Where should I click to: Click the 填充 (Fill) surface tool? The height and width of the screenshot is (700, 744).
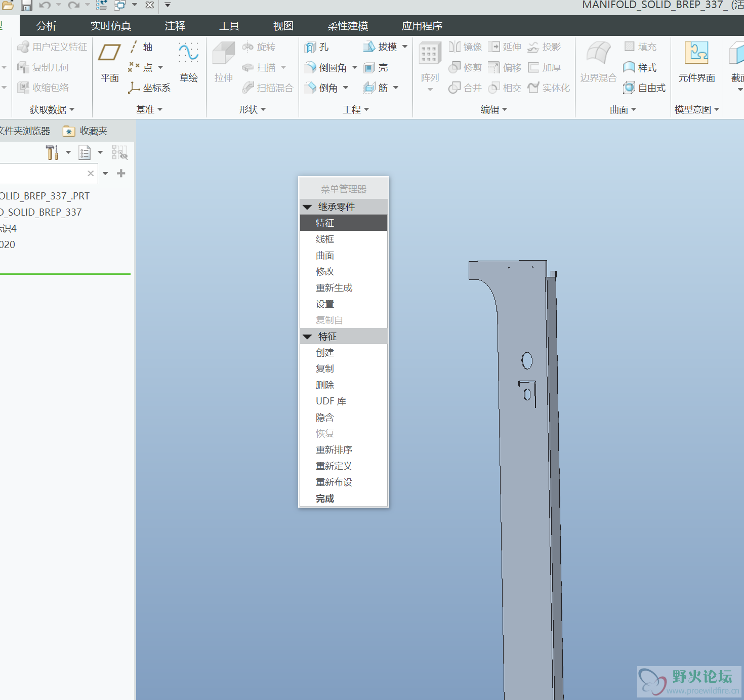tap(640, 47)
